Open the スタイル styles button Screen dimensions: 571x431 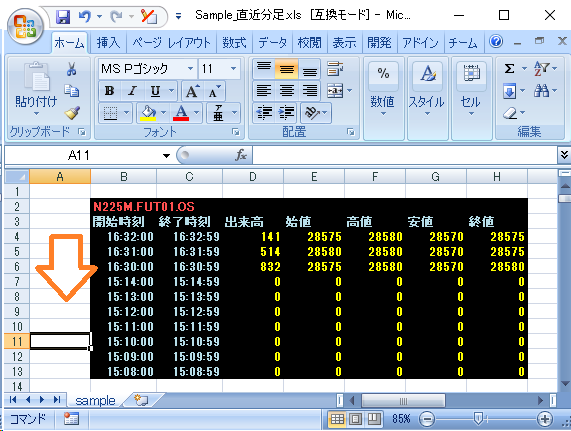[427, 89]
